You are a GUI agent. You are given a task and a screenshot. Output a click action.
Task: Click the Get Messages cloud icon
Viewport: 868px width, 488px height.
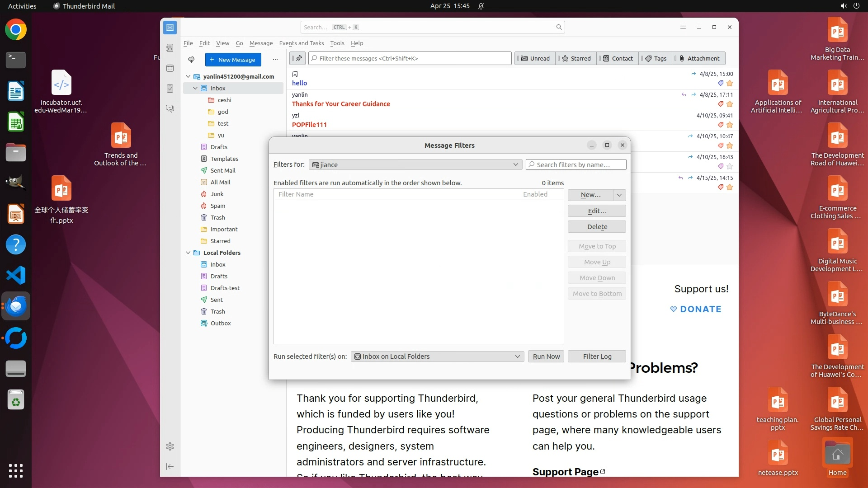[x=191, y=60]
